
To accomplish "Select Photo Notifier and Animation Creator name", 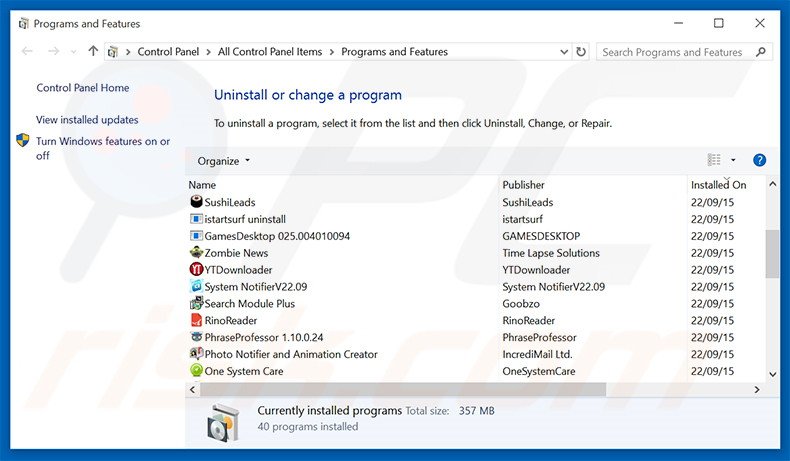I will click(x=291, y=354).
